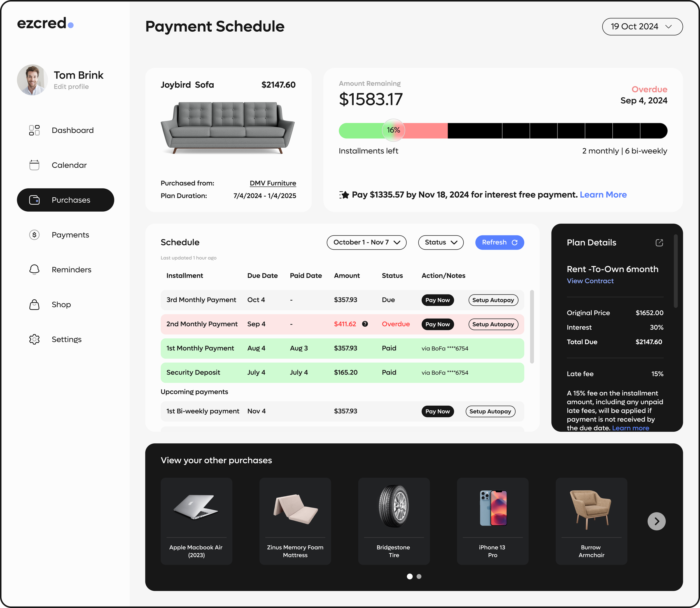Open Settings via the gear icon
This screenshot has width=700, height=608.
tap(34, 339)
